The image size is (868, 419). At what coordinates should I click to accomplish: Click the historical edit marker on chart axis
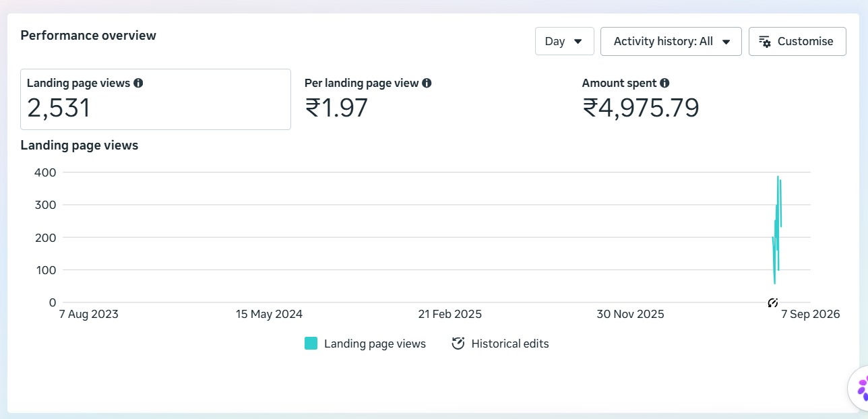[x=773, y=303]
